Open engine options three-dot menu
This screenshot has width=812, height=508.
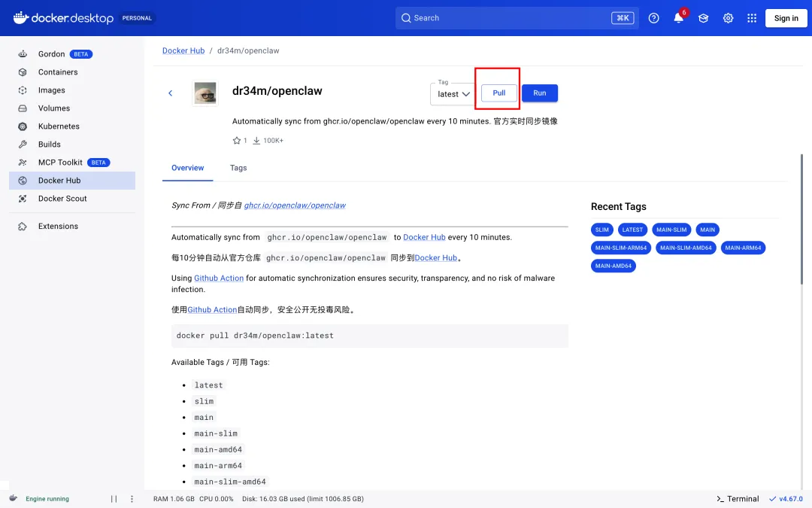(132, 499)
